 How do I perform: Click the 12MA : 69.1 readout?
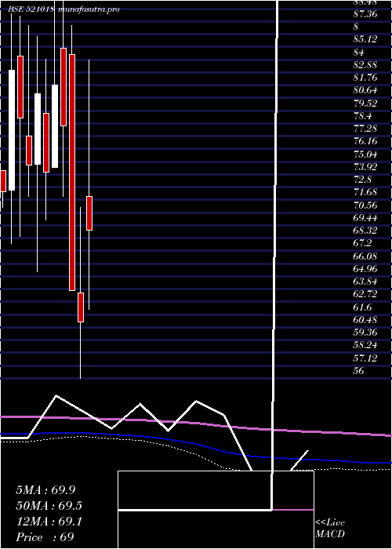click(49, 522)
